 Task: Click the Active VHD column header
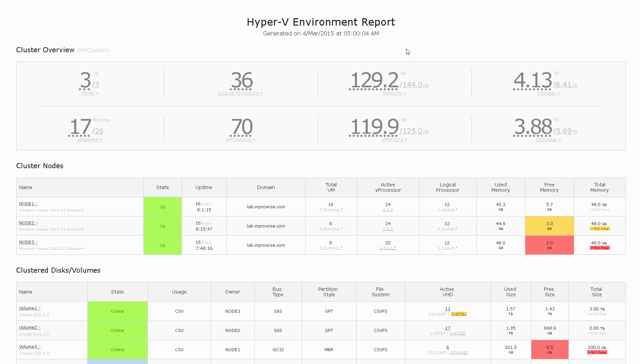coord(447,292)
